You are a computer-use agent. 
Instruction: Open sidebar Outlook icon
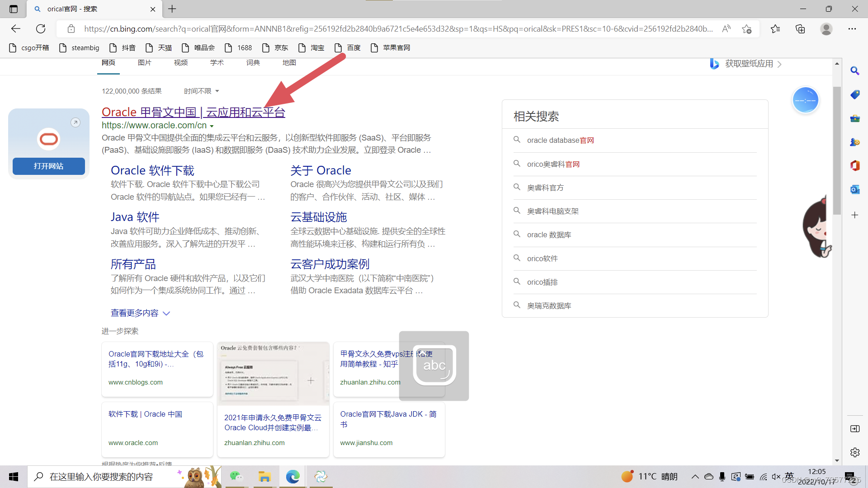[x=854, y=189]
